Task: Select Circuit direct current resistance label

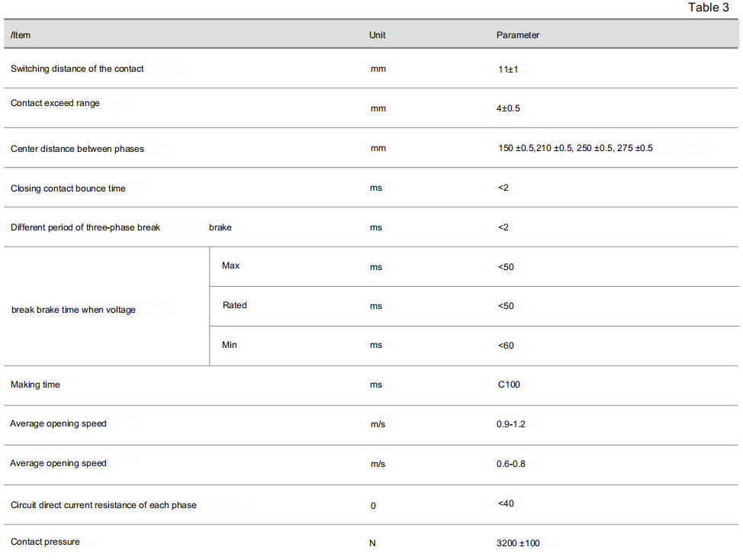Action: click(x=103, y=505)
